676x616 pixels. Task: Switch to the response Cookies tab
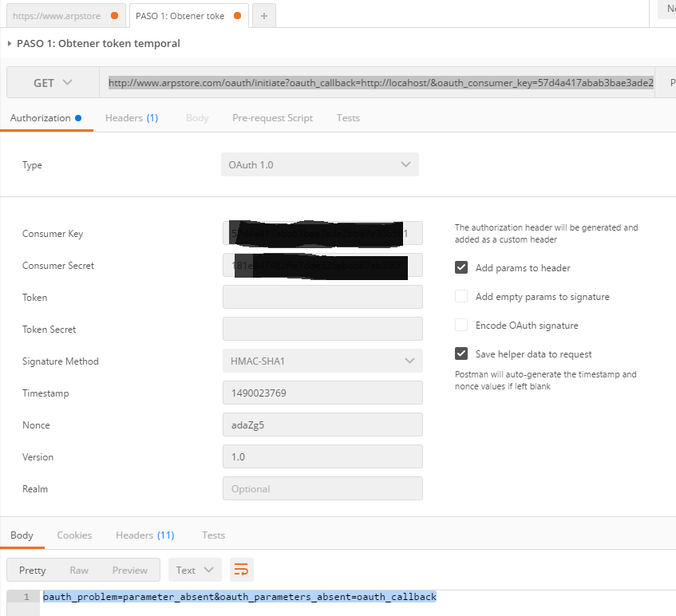(74, 535)
